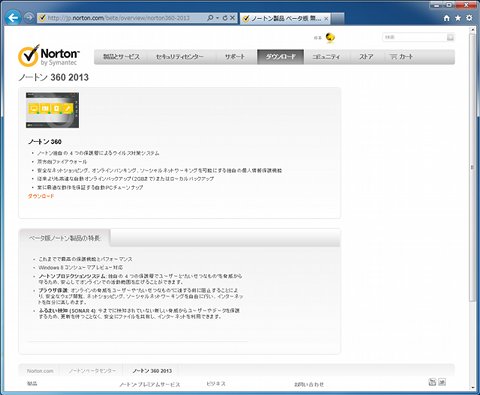Click the stop loading X icon

(x=232, y=18)
